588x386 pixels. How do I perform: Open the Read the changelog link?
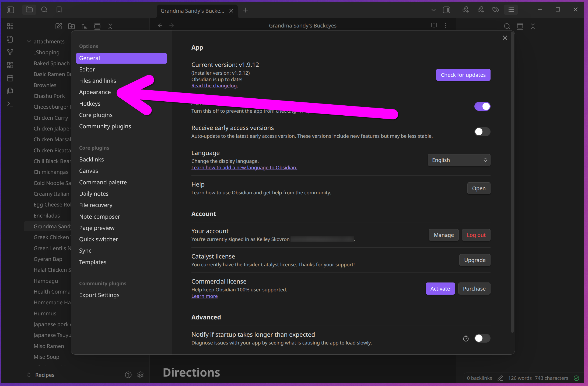tap(215, 86)
